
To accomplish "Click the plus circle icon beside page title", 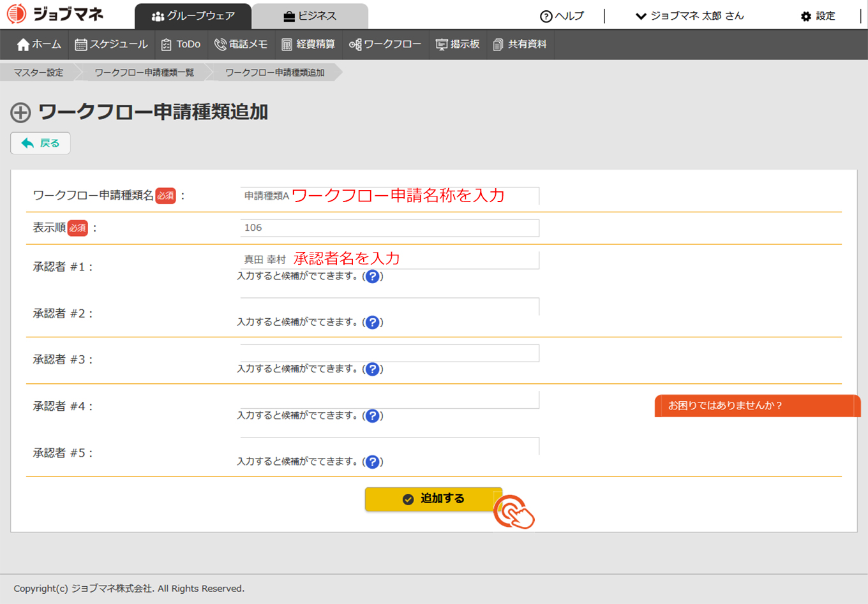I will point(20,113).
